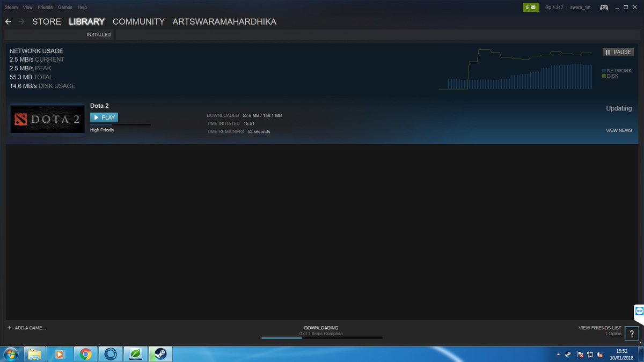Go to LIBRARY tab

[87, 22]
